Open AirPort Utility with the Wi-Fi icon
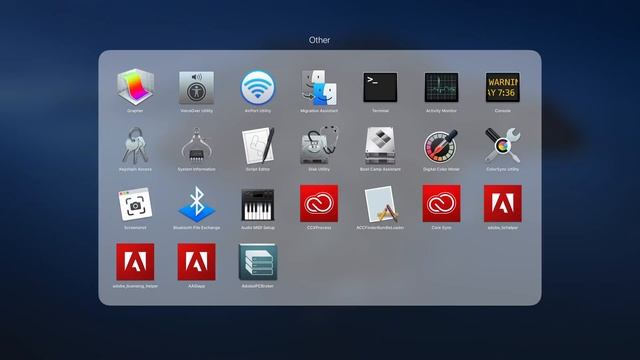The width and height of the screenshot is (640, 360). (x=258, y=87)
